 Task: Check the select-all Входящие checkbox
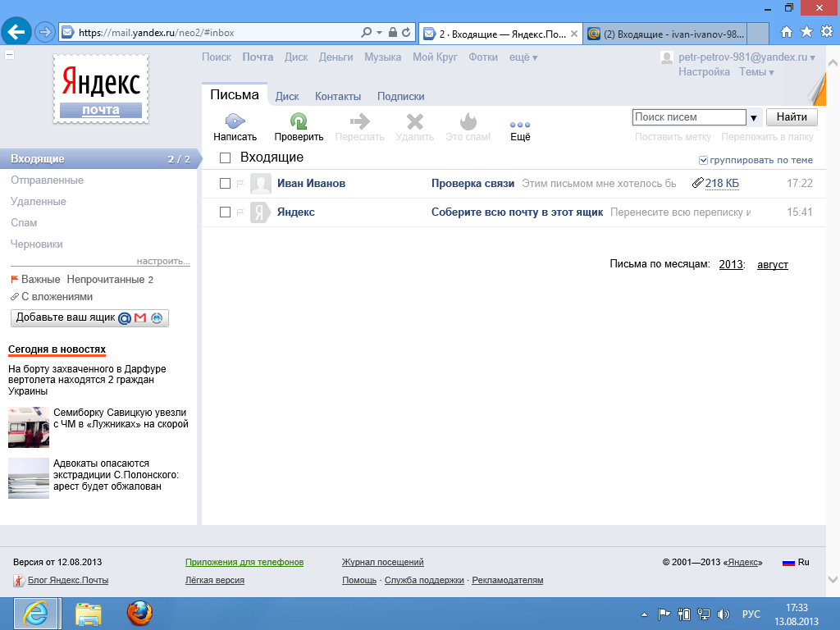point(225,157)
